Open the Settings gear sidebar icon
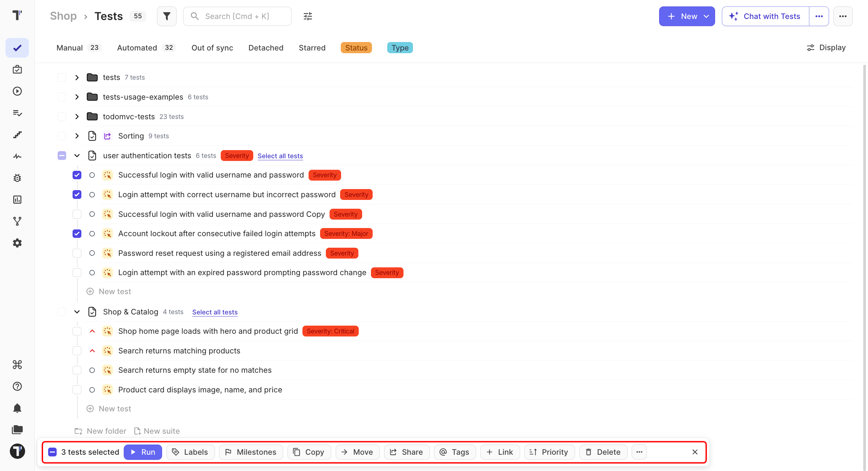868x471 pixels. click(17, 243)
